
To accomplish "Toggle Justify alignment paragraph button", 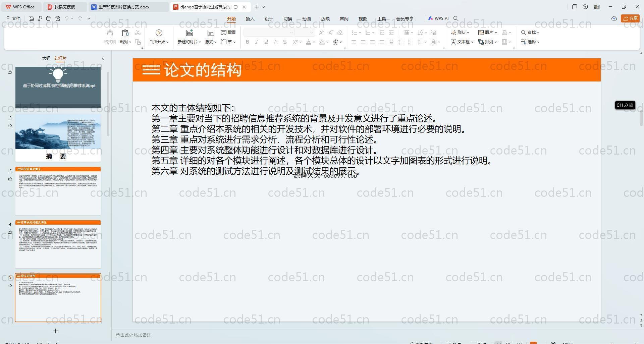I will (382, 42).
